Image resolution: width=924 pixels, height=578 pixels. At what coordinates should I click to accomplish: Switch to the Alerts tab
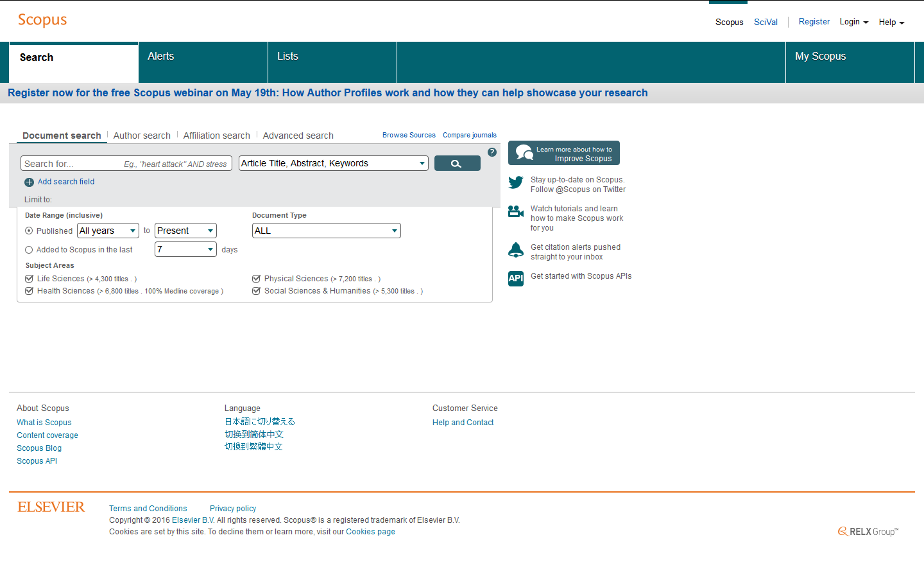203,62
